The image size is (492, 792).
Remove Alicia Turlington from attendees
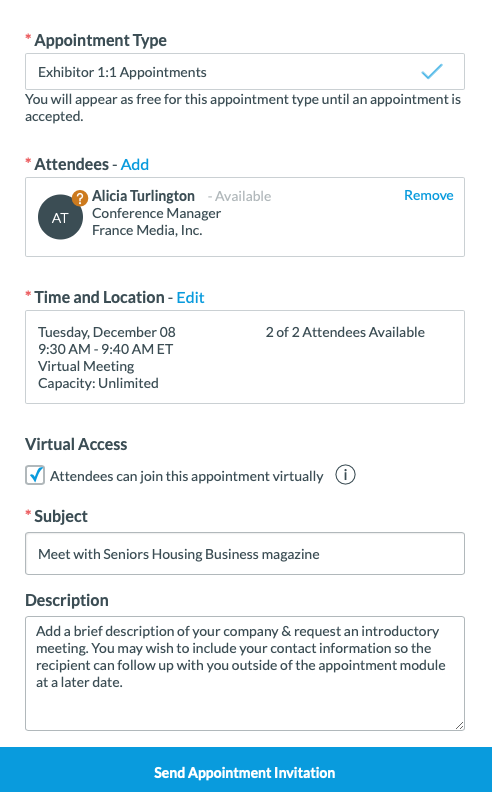tap(428, 195)
